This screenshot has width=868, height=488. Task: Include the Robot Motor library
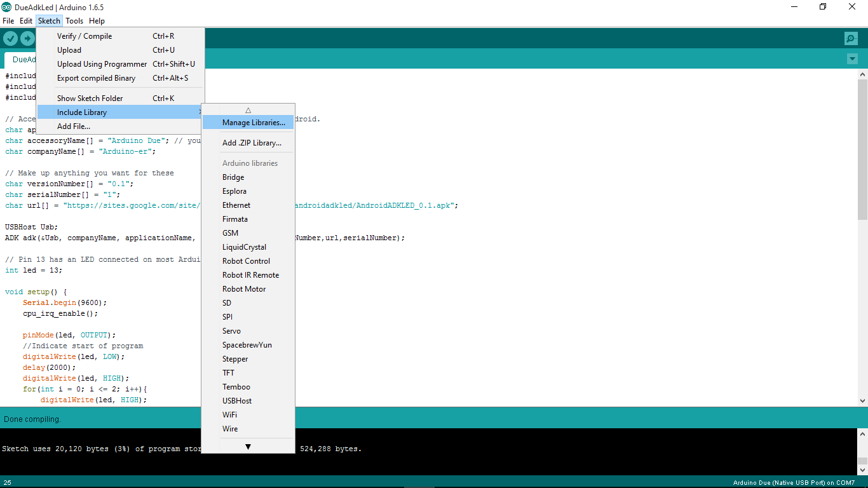coord(248,289)
